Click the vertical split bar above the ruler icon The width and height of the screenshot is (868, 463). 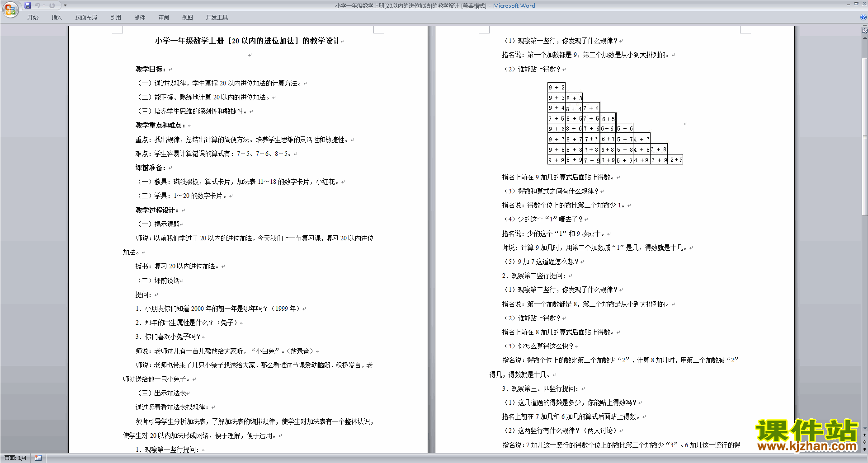(x=865, y=26)
